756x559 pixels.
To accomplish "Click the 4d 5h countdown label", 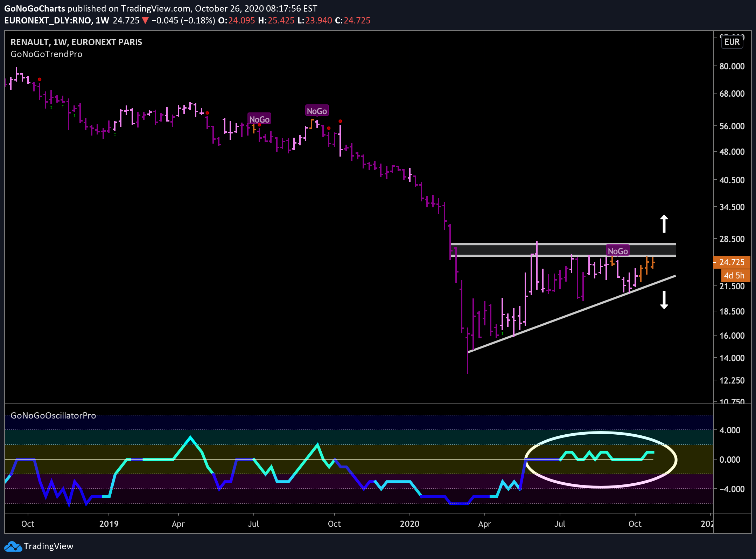I will point(735,275).
